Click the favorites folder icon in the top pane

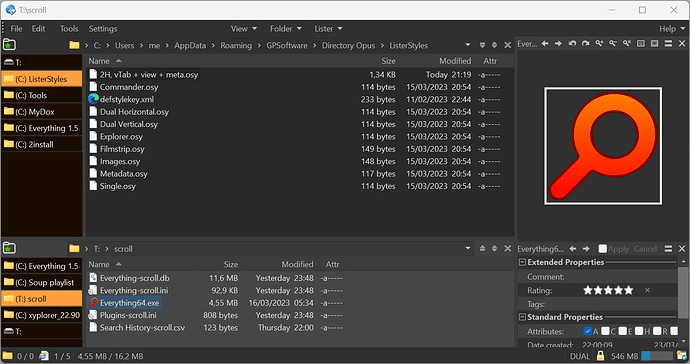pyautogui.click(x=9, y=44)
